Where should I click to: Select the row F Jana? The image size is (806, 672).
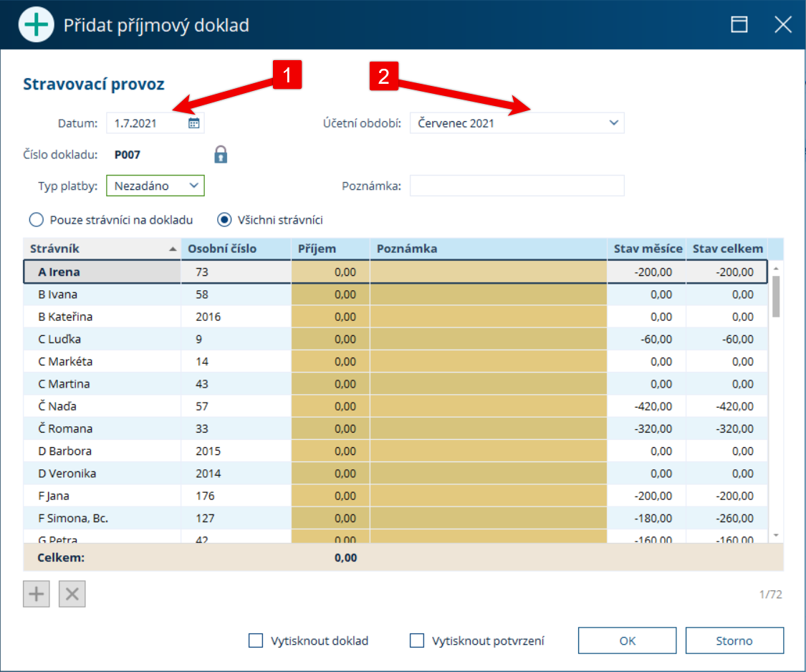395,496
